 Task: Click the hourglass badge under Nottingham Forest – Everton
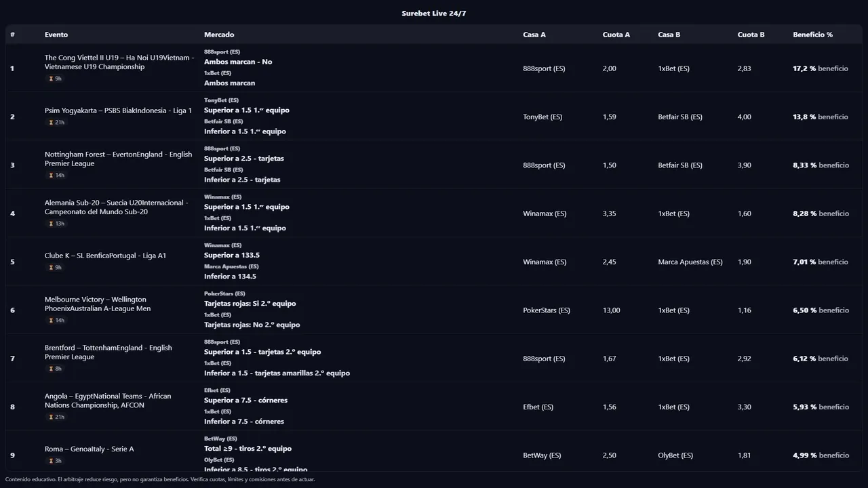56,176
